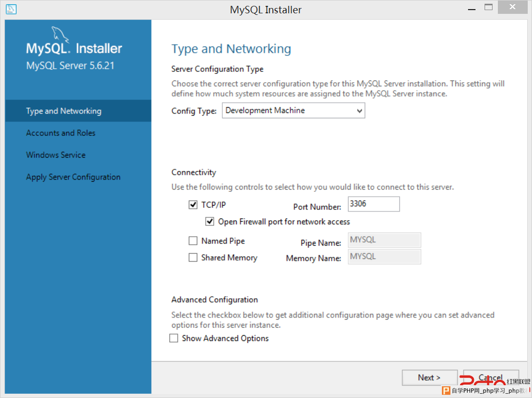Toggle the TCP/IP checkbox
The height and width of the screenshot is (398, 532).
[193, 205]
